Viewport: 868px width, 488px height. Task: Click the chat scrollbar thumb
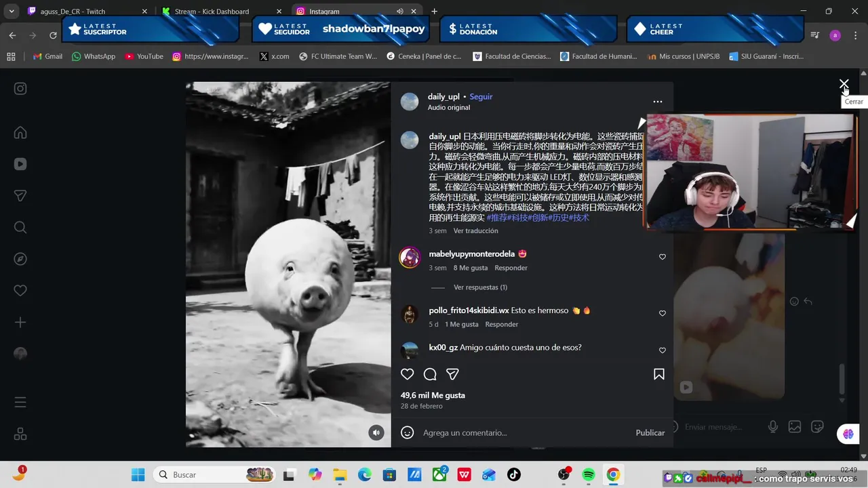(842, 378)
